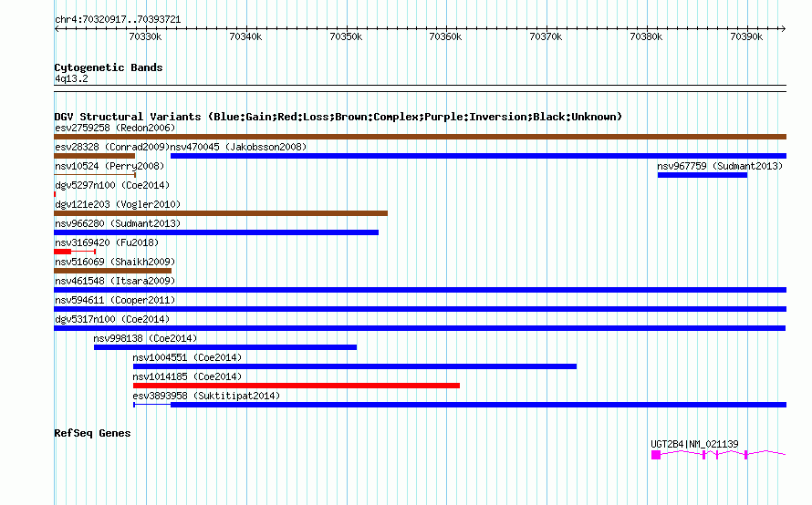Open nsv966280 (Sudmant2013) variant label

(118, 223)
